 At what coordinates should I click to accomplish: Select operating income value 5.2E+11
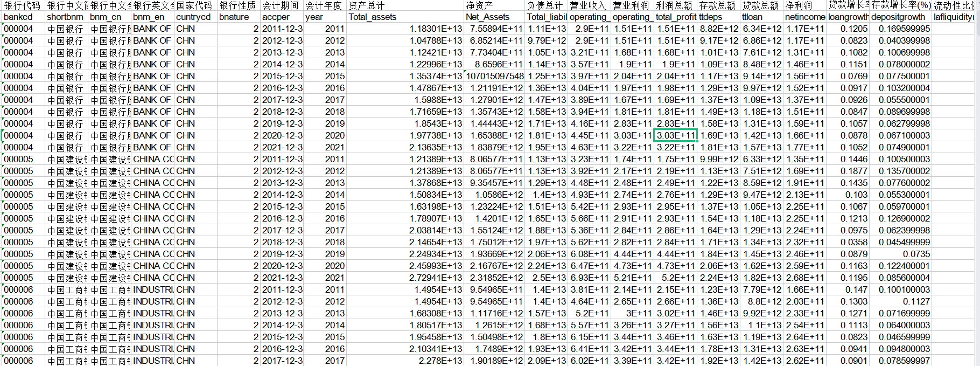pos(590,313)
